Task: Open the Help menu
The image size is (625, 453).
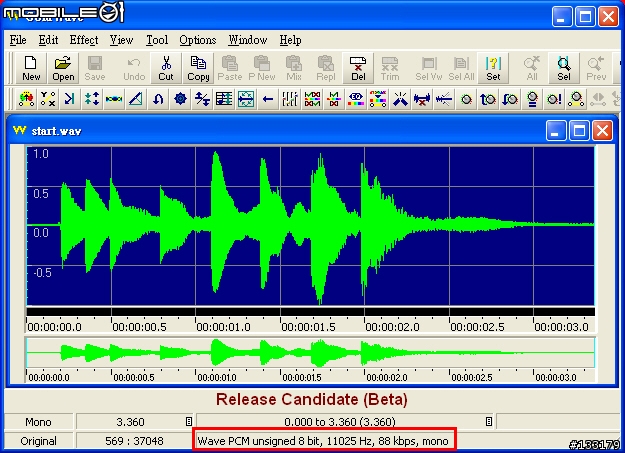Action: pos(290,40)
